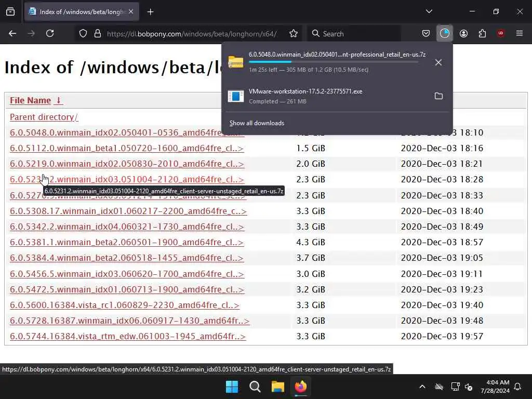List all tabs dropdown arrow
Viewport: 532px width, 399px height.
coord(429,11)
